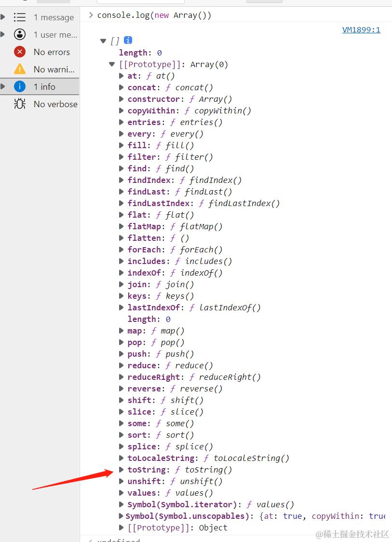Click the bug icon beside No verbose
The image size is (392, 542).
pyautogui.click(x=19, y=104)
